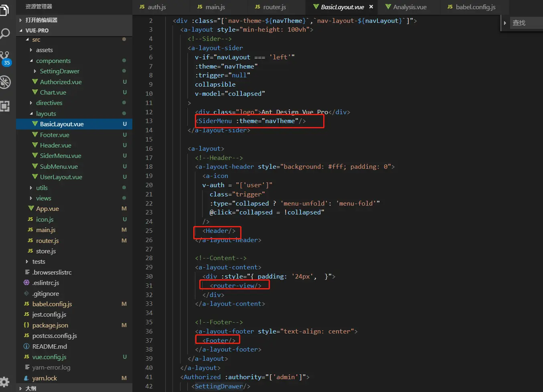Viewport: 543px width, 392px height.
Task: Collapse the VUE-PRO project section
Action: pos(21,30)
